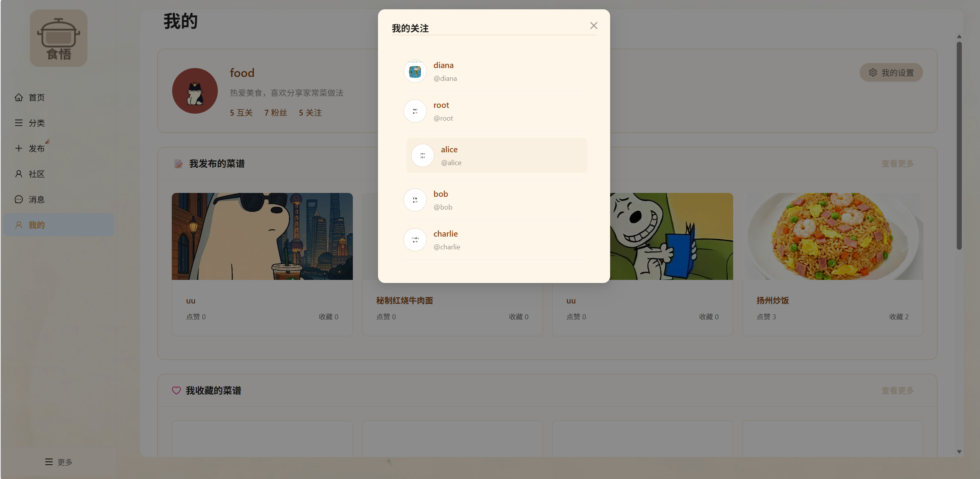Click the 食悟 pot logo

tap(58, 38)
